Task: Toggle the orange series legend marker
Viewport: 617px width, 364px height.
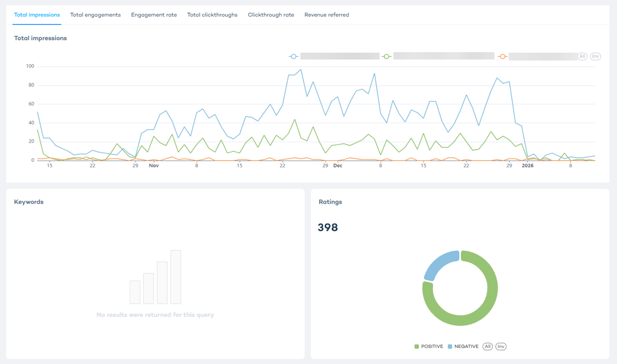Action: click(x=502, y=57)
